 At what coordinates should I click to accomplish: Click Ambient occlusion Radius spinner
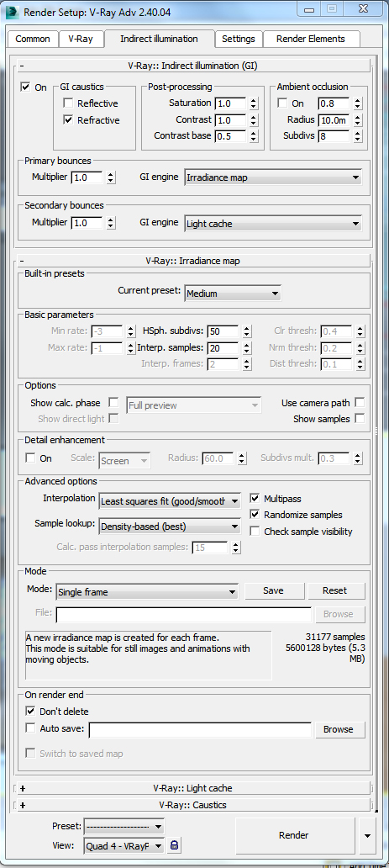357,119
